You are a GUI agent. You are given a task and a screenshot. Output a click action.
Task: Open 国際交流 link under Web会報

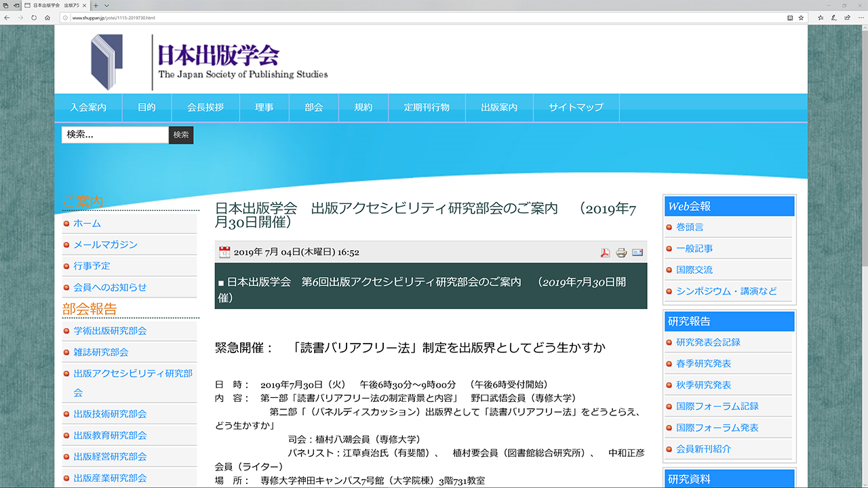(694, 270)
